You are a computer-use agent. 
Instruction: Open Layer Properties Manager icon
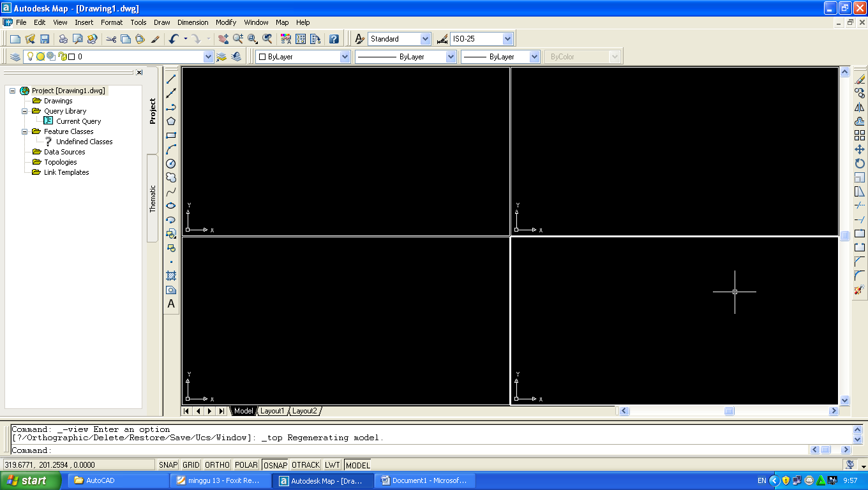[15, 57]
